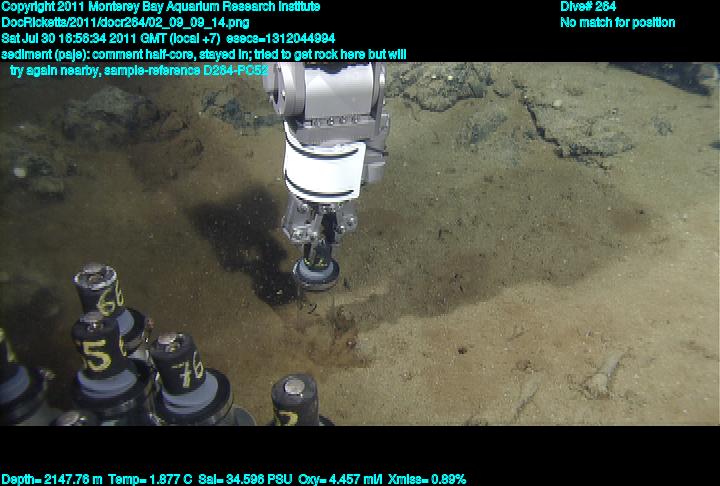Click the MBARI copyright text line
Image resolution: width=720 pixels, height=486 pixels.
click(161, 7)
